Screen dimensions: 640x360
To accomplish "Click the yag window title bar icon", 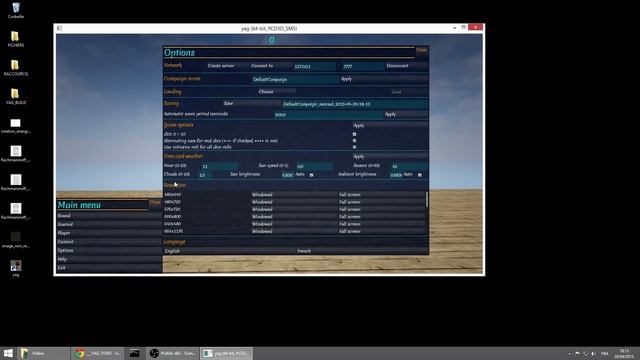I will click(60, 28).
